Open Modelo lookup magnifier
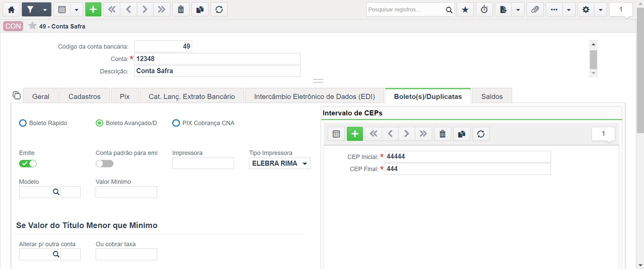The image size is (644, 269). (56, 192)
